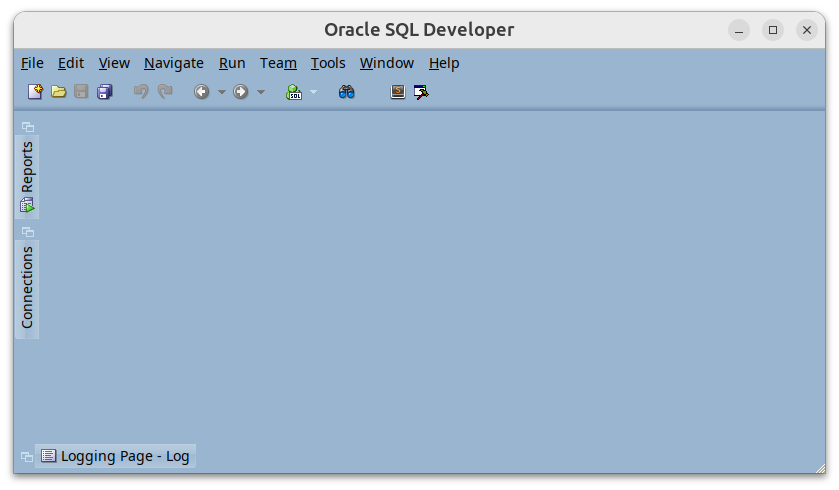Click the Back navigation arrow
Screen dimensions: 839x490
(x=201, y=92)
